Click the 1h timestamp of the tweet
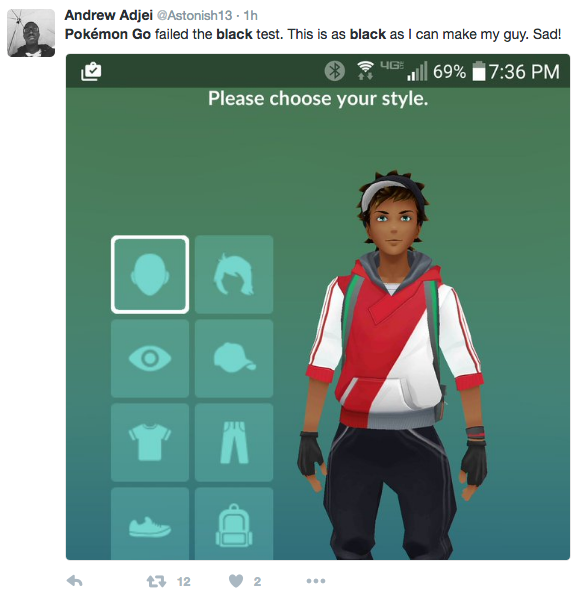The width and height of the screenshot is (581, 589). [x=251, y=15]
